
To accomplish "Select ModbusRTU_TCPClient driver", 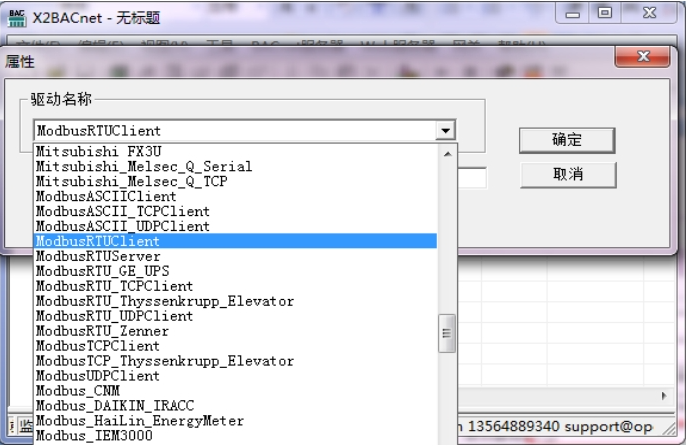I will coord(236,286).
